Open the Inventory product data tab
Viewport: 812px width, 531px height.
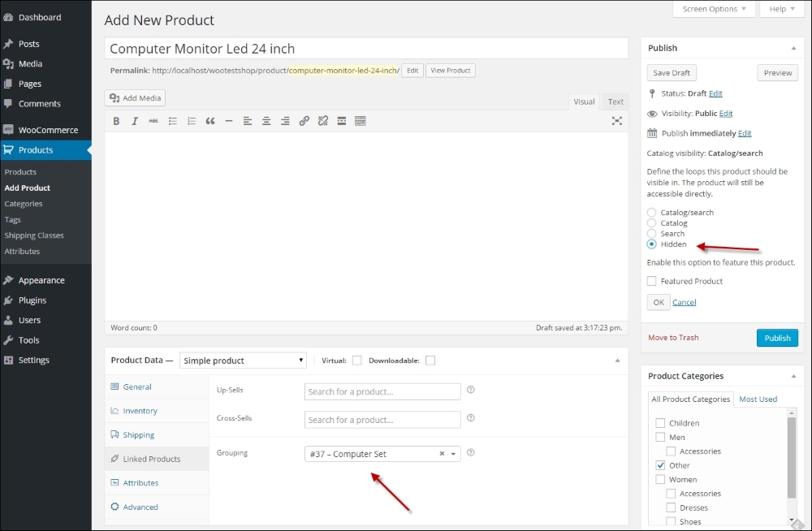pos(140,411)
